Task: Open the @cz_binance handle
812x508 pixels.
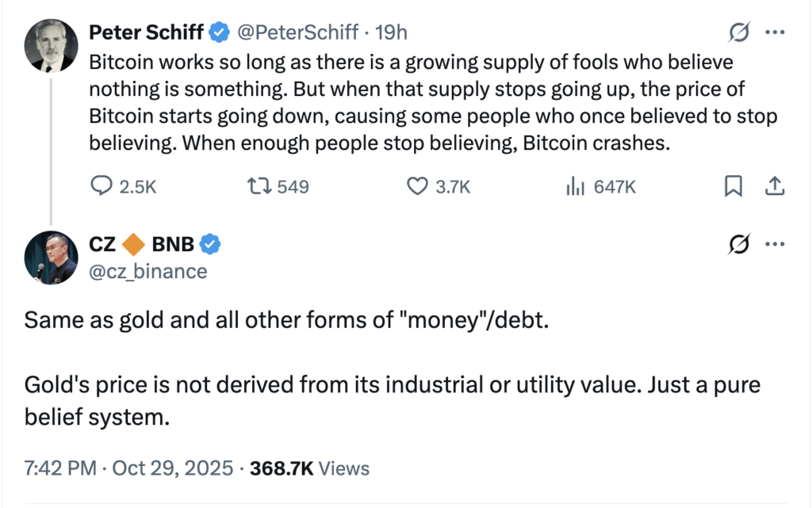Action: click(147, 271)
